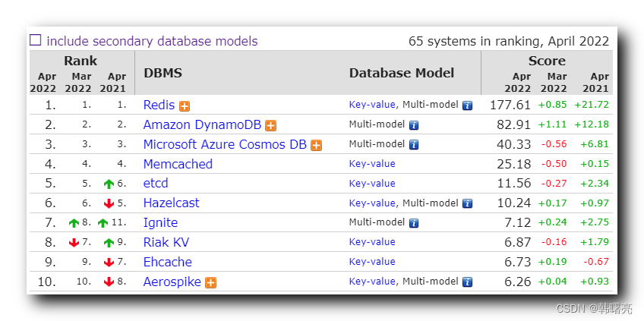
Task: Click the orange plus icon beside Redis
Action: pos(185,106)
